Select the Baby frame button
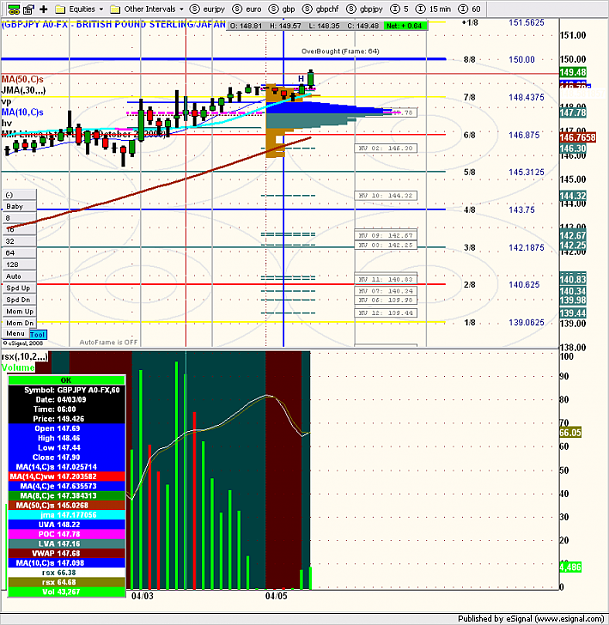 pyautogui.click(x=20, y=206)
